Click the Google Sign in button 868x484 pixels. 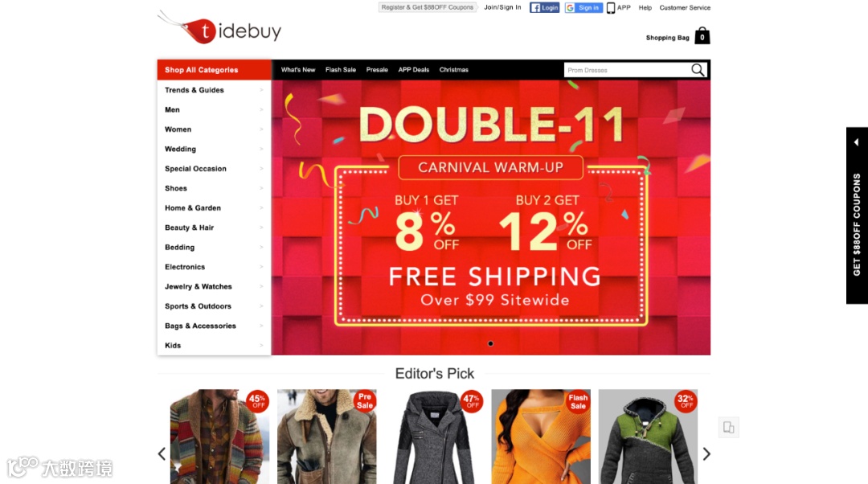click(583, 8)
